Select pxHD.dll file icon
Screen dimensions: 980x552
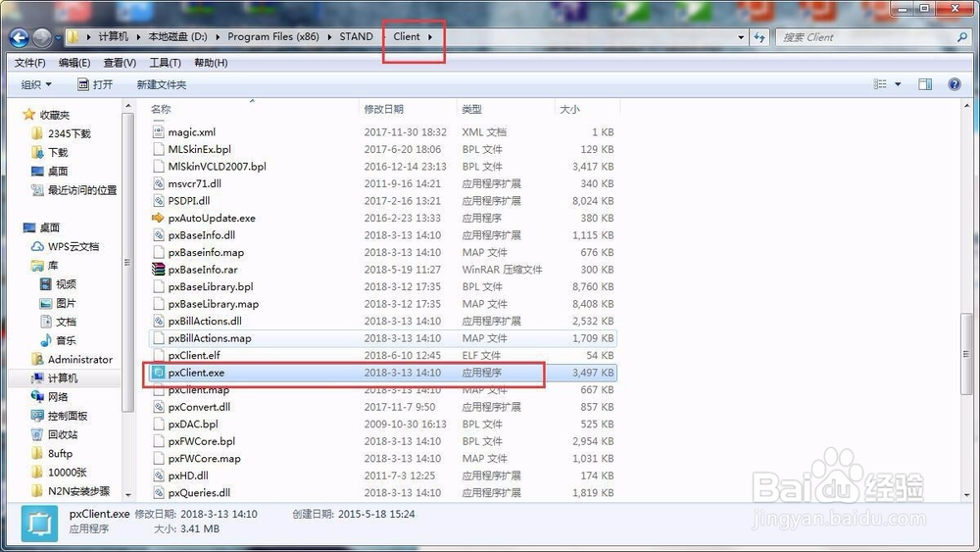(x=158, y=476)
